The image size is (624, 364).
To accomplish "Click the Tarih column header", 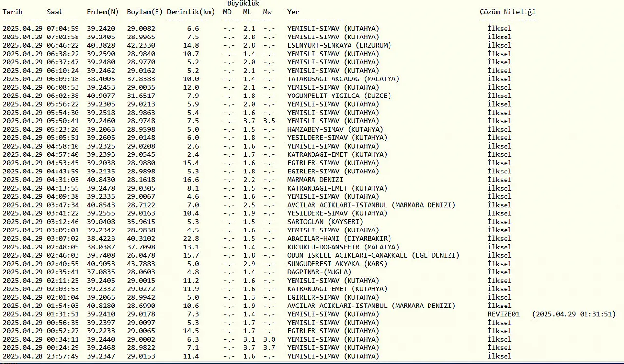I will [x=13, y=12].
